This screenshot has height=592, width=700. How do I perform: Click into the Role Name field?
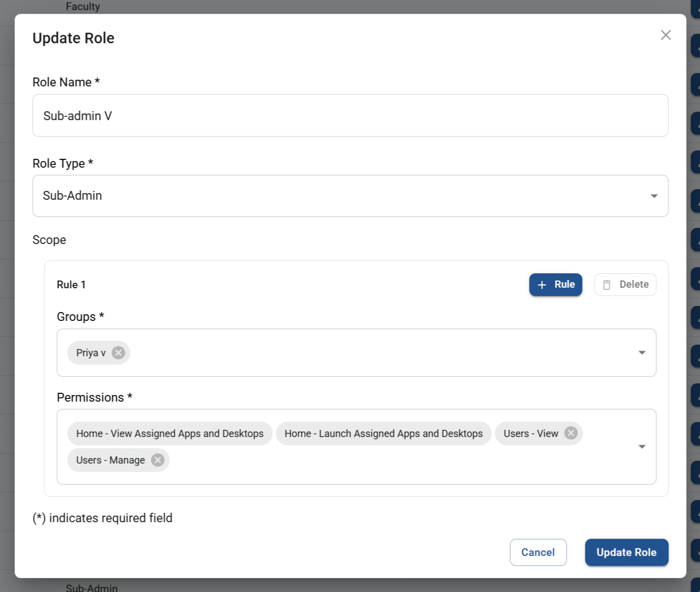350,116
